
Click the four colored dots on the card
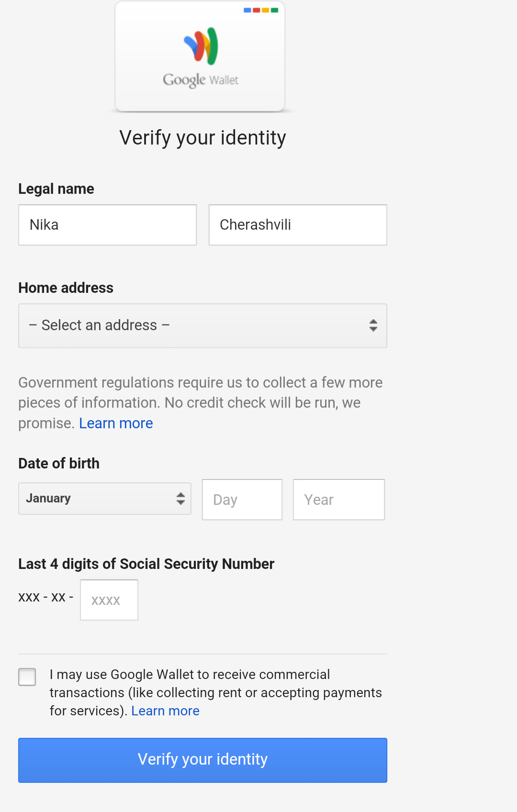coord(260,10)
